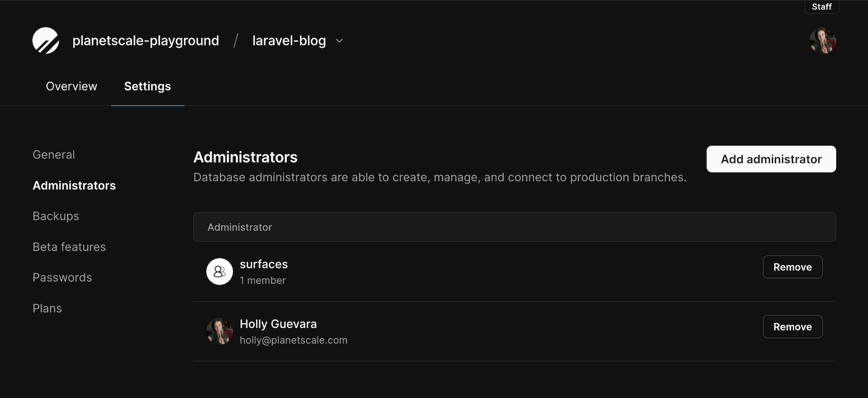868x398 pixels.
Task: Remove surfaces from administrators
Action: point(792,267)
